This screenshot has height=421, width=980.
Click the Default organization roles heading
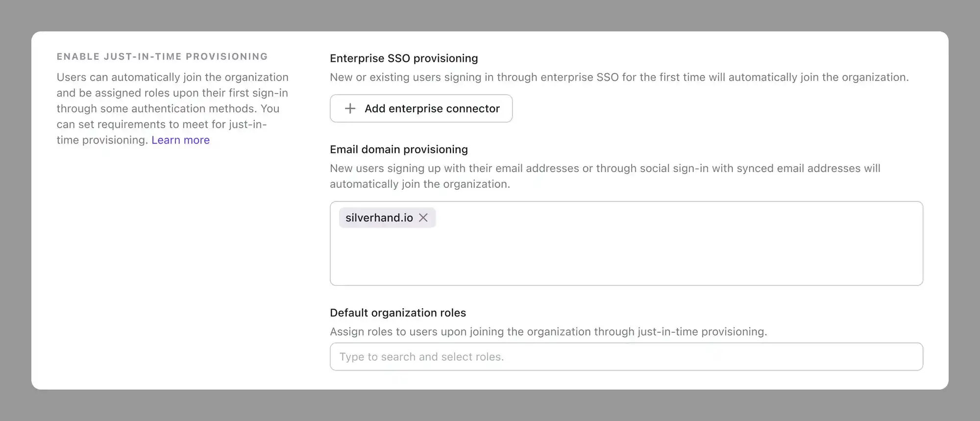(397, 313)
